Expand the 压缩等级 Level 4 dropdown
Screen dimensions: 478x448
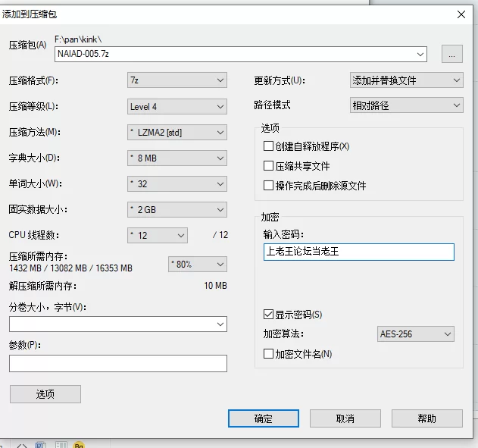[177, 107]
